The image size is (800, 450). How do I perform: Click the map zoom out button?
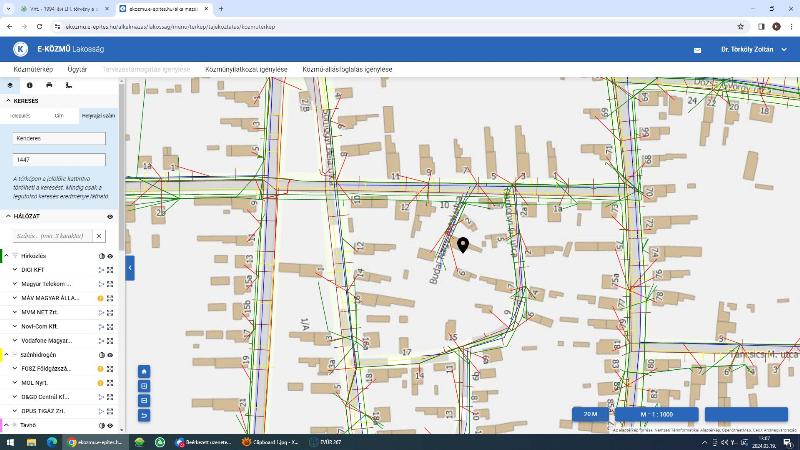[144, 401]
